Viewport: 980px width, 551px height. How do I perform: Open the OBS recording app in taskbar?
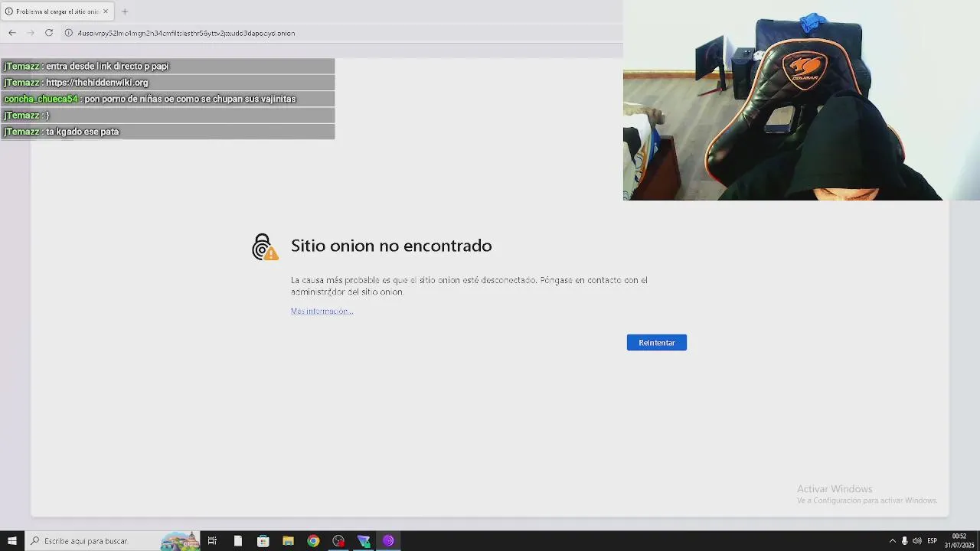point(338,541)
